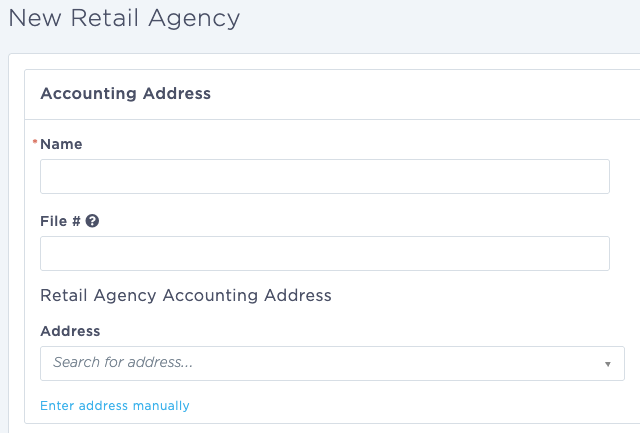This screenshot has height=433, width=640.
Task: Open the address dropdown arrow
Action: coord(608,364)
